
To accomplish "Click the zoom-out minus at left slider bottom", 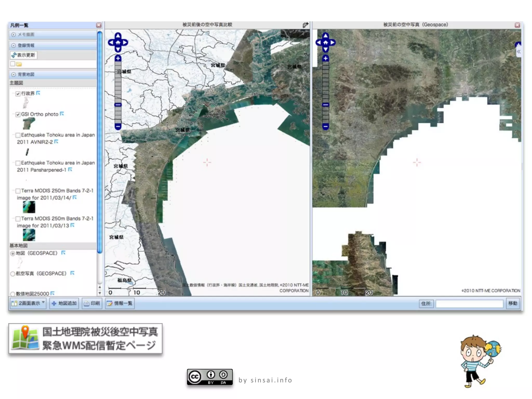I will click(x=118, y=127).
